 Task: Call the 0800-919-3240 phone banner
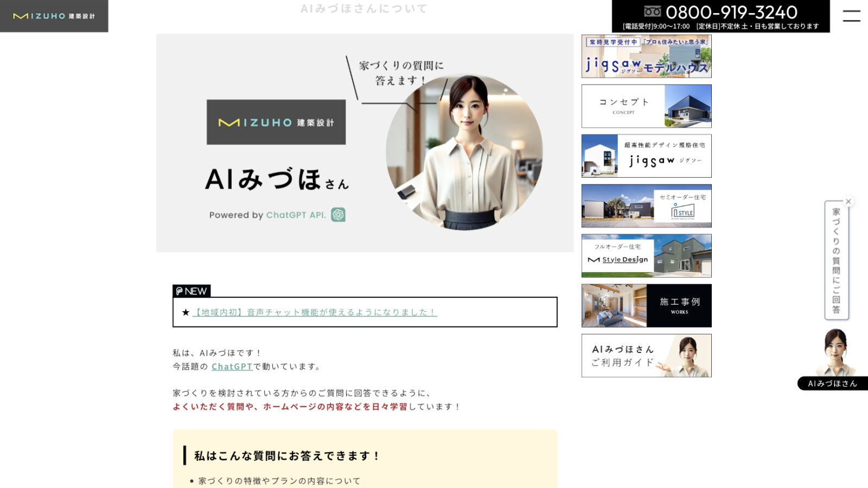(x=720, y=16)
